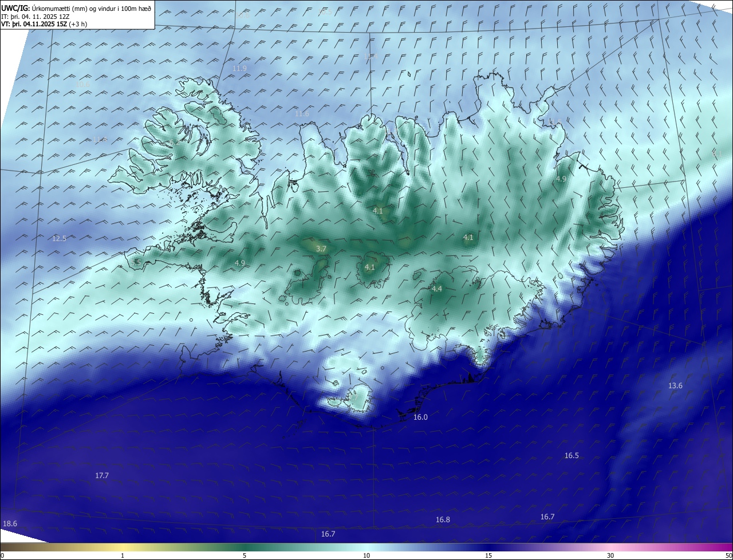
Task: Click the color scale label '15'
Action: pos(488,555)
